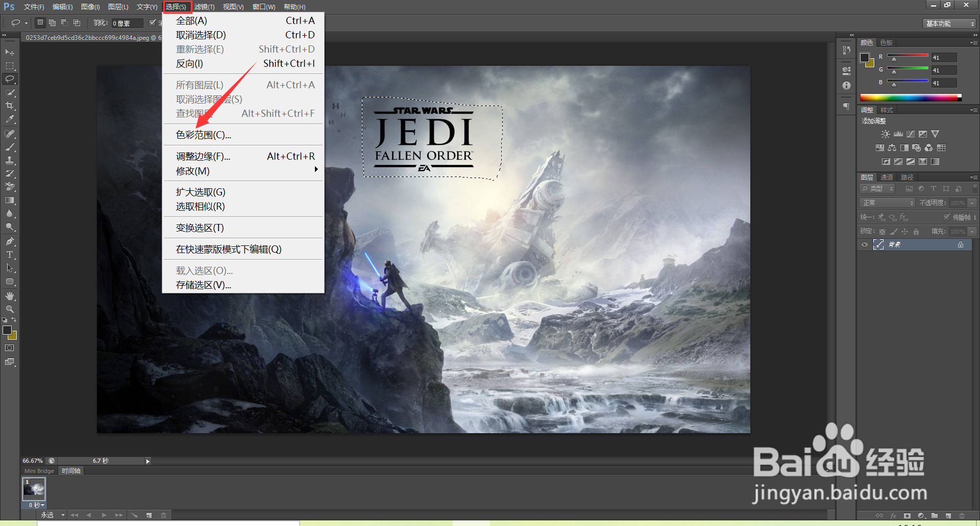Select the Clone Stamp tool
The height and width of the screenshot is (526, 980).
10,160
